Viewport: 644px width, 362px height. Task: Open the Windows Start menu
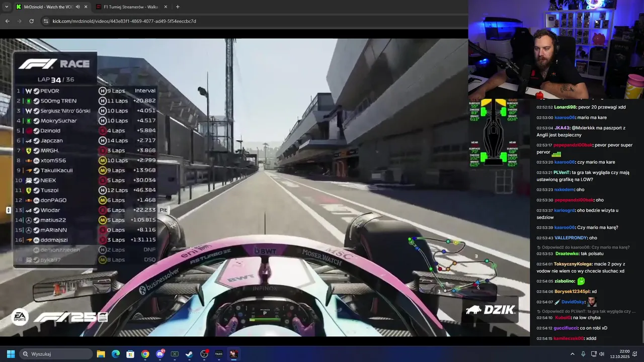11,354
